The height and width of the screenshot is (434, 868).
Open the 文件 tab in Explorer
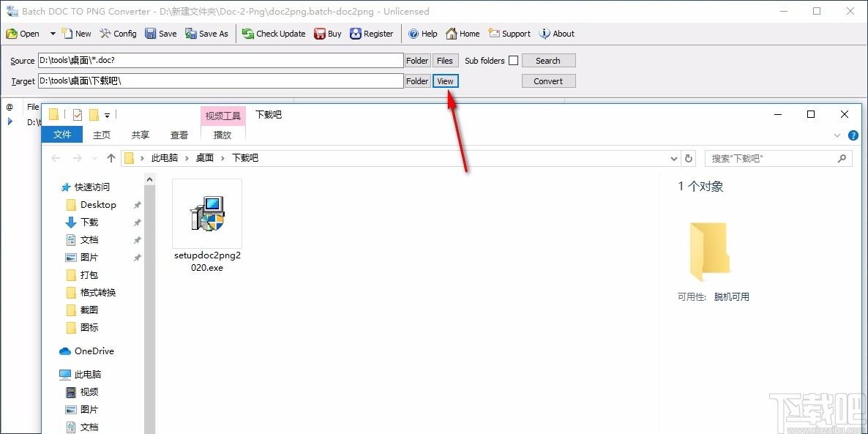point(62,135)
